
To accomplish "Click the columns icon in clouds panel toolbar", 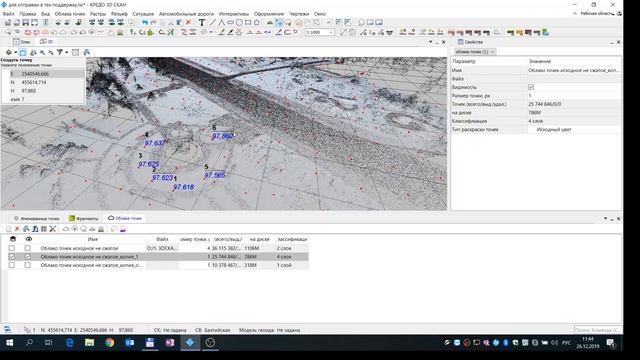I will [44, 229].
